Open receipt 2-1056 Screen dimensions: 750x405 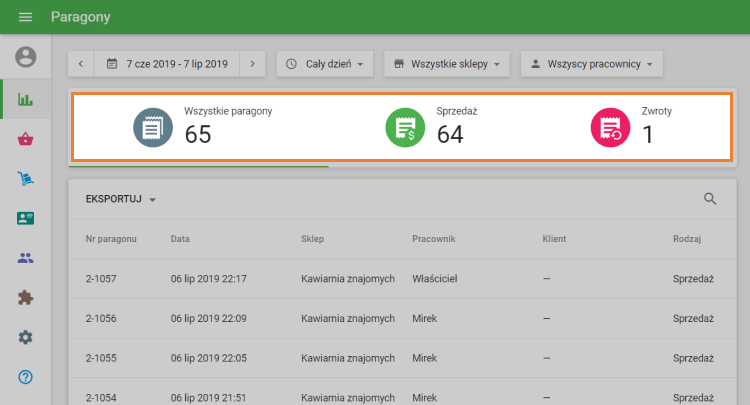coord(101,318)
